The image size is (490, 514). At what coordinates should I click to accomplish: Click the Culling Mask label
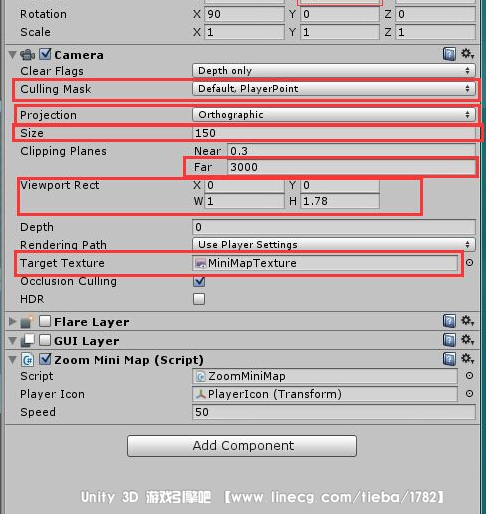click(x=56, y=89)
